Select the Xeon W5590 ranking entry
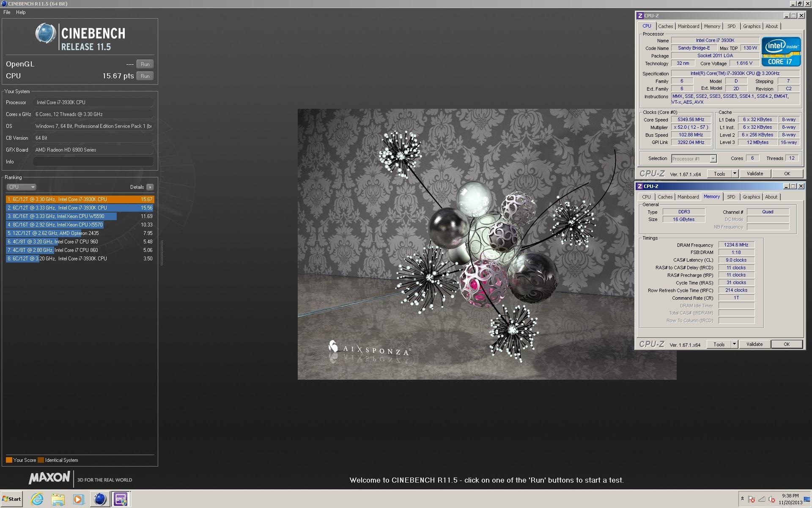 coord(80,216)
